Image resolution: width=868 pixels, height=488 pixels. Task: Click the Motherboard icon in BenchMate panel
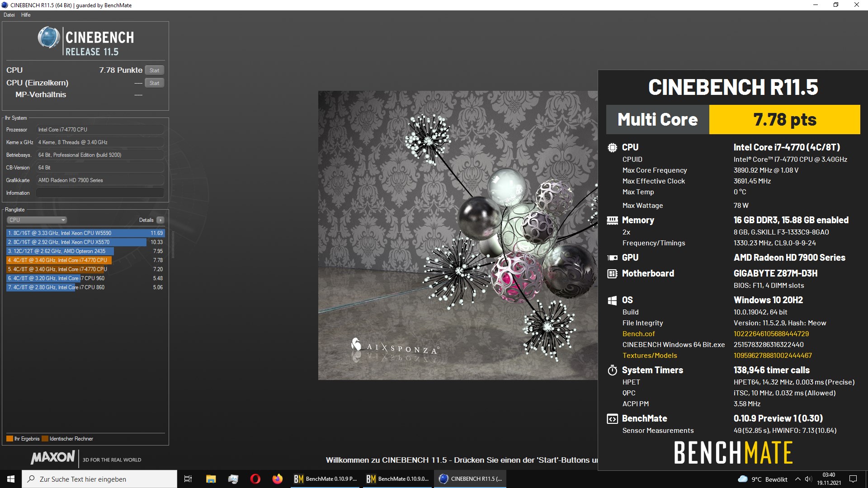pos(612,273)
